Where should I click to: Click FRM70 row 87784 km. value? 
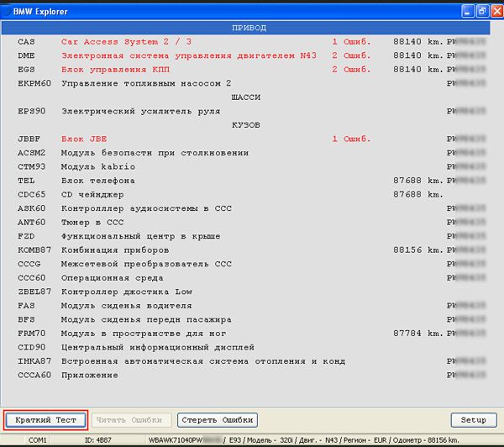coord(418,334)
